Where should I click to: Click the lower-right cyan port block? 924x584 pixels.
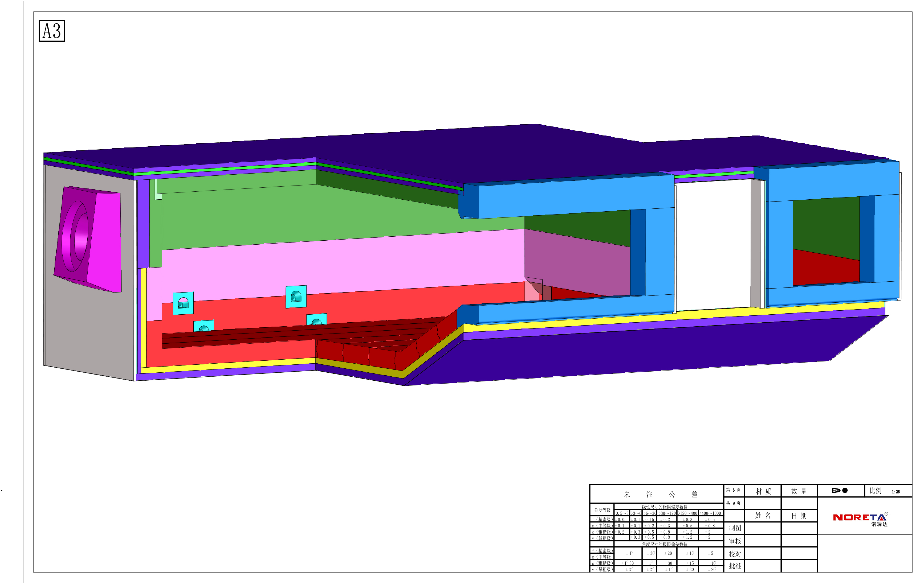click(x=317, y=319)
